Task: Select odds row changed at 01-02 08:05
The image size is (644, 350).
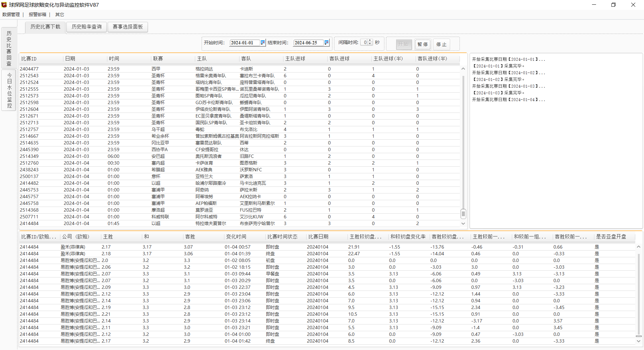Action: [x=327, y=260]
